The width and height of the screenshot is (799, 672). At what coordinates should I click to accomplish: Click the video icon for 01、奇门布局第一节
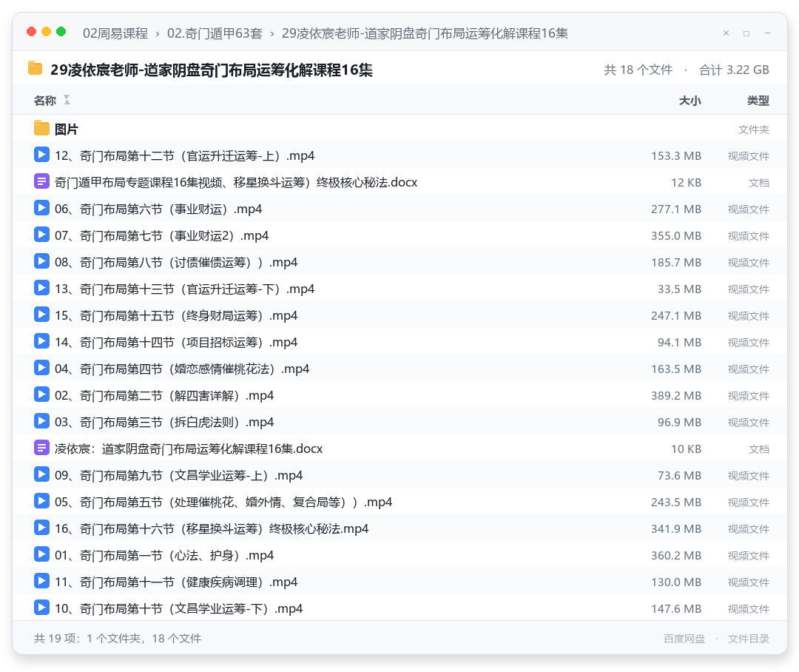pyautogui.click(x=41, y=554)
